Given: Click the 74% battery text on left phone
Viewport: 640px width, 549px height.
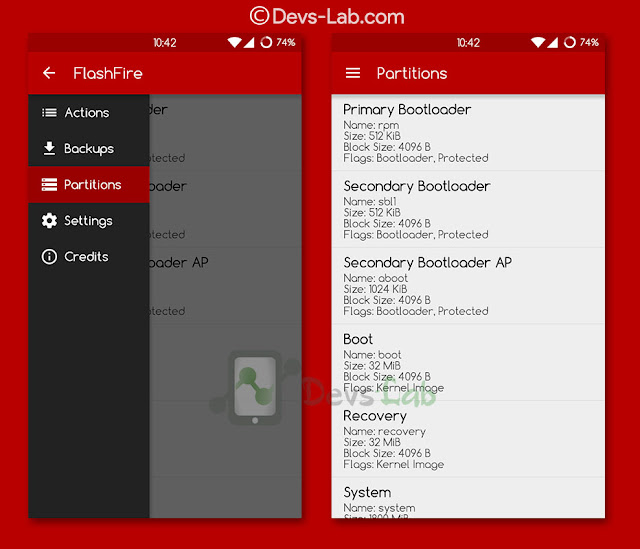Looking at the screenshot, I should 286,42.
